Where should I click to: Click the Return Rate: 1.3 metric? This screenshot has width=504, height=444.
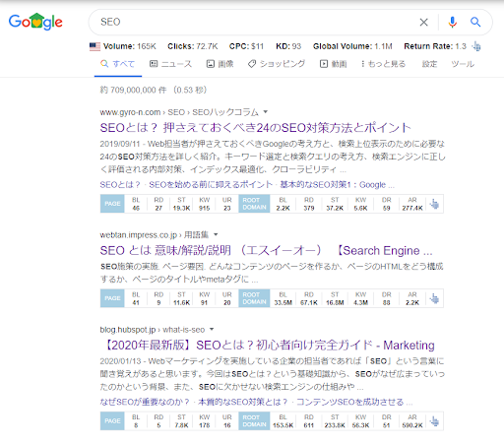pyautogui.click(x=435, y=46)
